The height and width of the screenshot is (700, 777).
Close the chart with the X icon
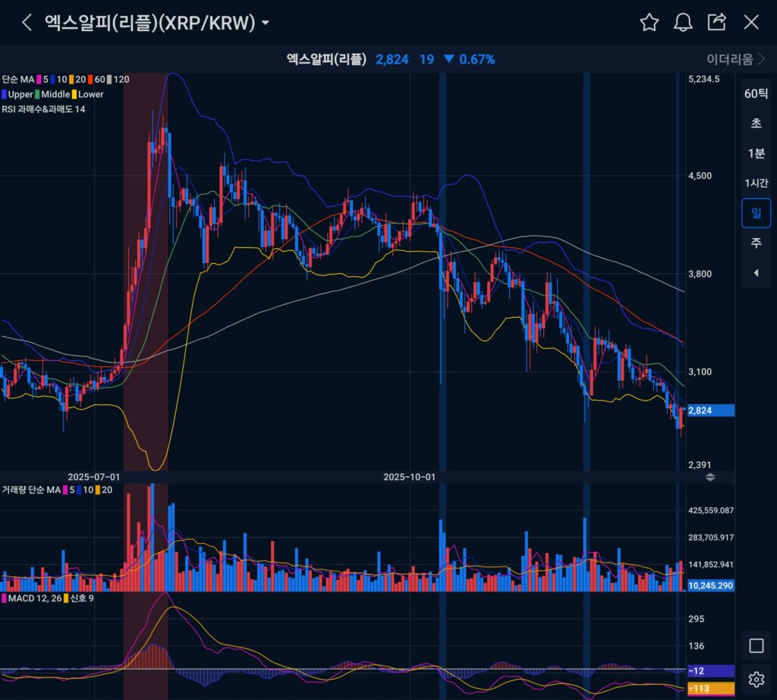point(751,22)
